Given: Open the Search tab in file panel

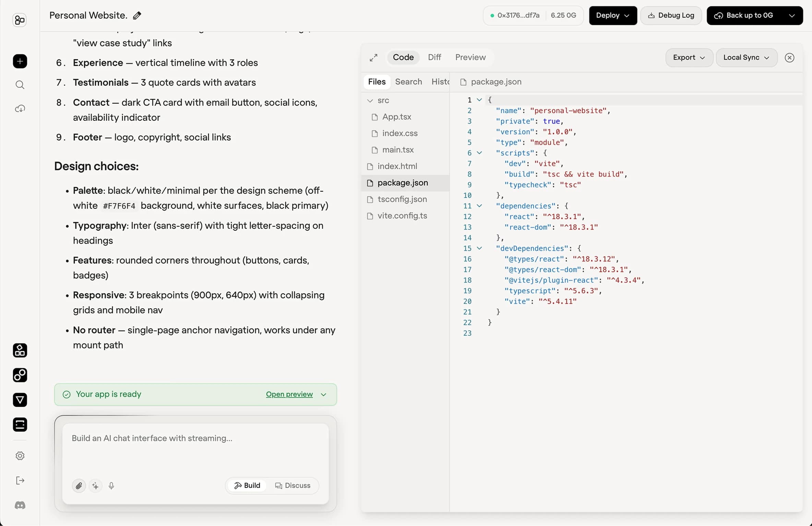Looking at the screenshot, I should point(408,82).
